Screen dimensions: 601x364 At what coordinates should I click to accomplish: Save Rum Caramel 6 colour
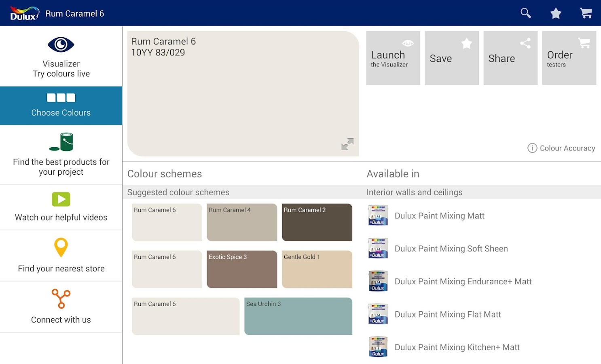point(451,58)
